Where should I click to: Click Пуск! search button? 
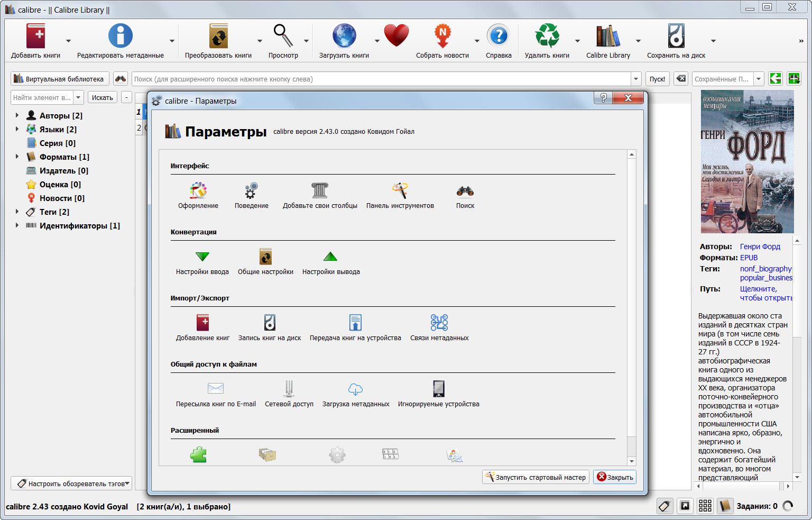point(657,79)
